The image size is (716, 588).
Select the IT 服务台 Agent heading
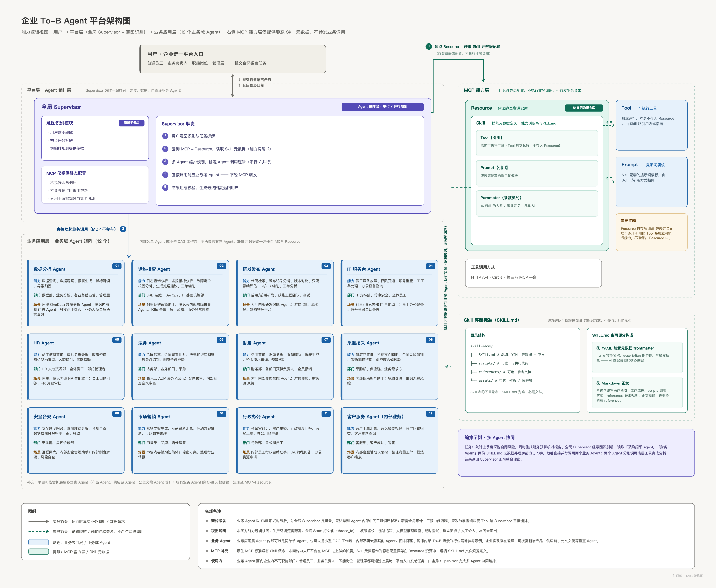click(x=363, y=269)
